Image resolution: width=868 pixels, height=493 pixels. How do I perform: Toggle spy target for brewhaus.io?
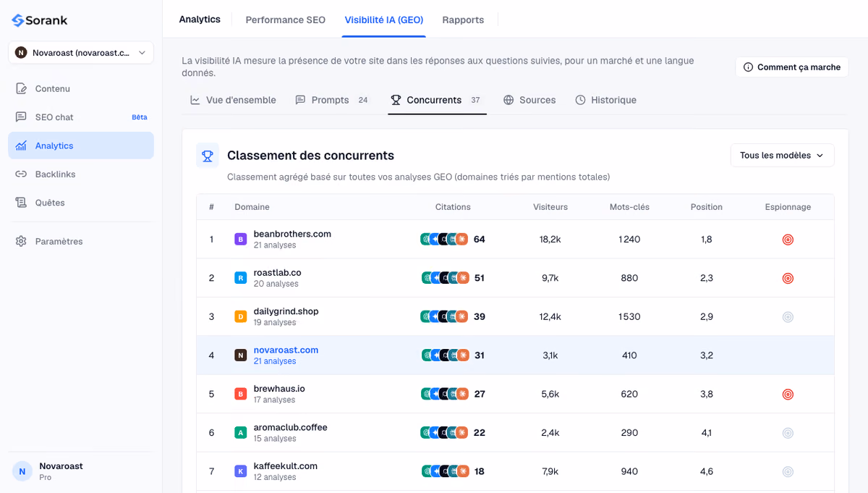(x=788, y=395)
